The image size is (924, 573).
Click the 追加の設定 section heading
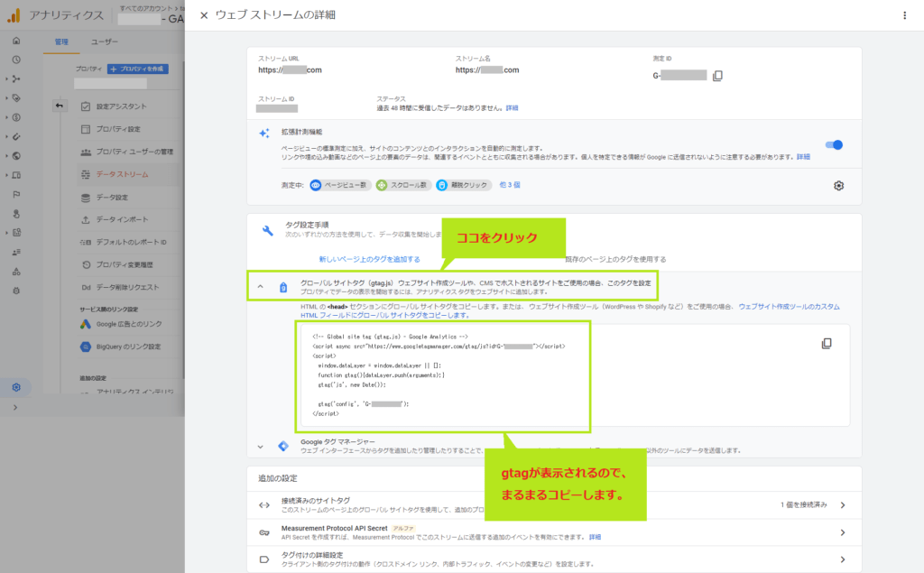pyautogui.click(x=278, y=478)
